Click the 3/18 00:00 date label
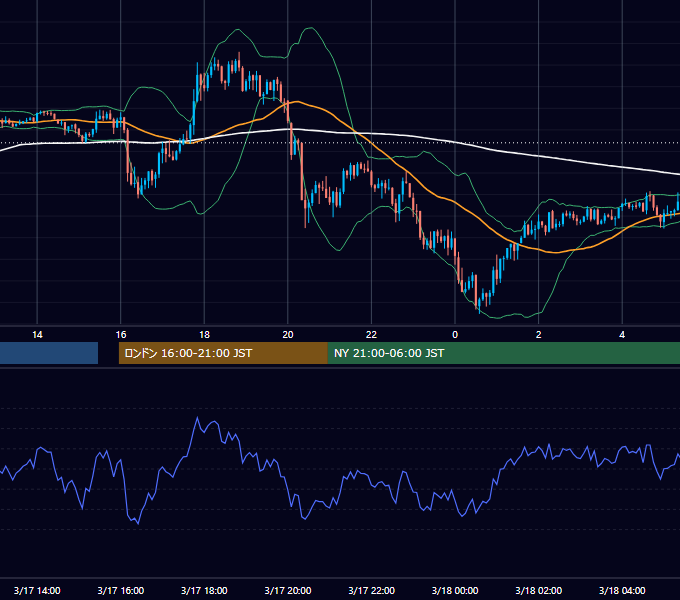Image resolution: width=680 pixels, height=600 pixels. [455, 590]
